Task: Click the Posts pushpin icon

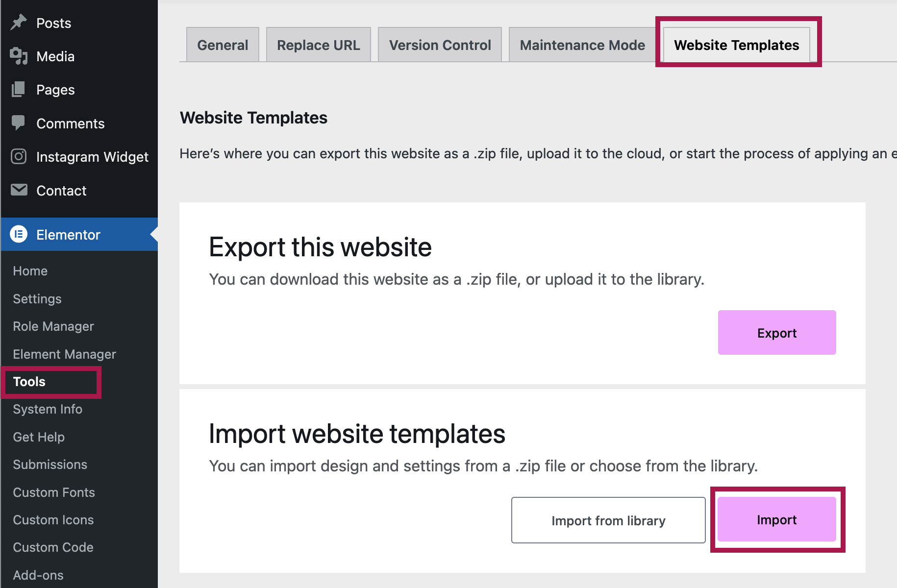Action: coord(19,23)
